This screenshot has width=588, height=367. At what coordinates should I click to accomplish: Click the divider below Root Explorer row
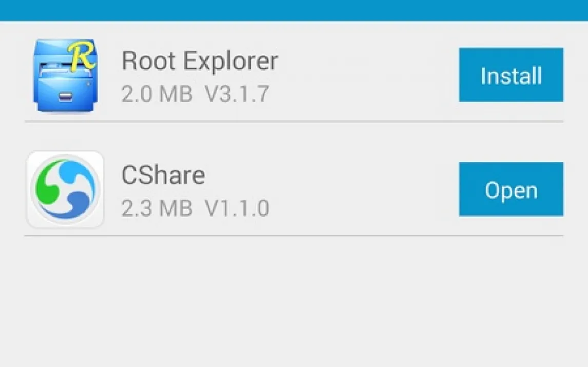point(294,121)
